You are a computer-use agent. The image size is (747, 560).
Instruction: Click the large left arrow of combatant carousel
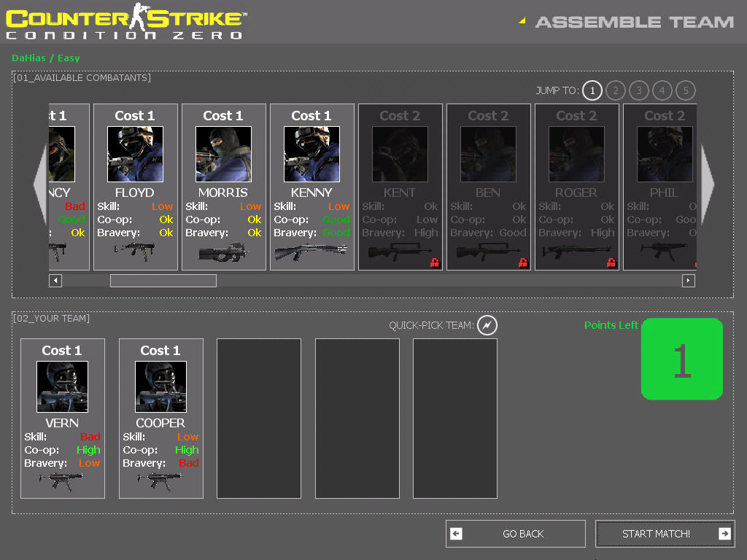[x=41, y=184]
